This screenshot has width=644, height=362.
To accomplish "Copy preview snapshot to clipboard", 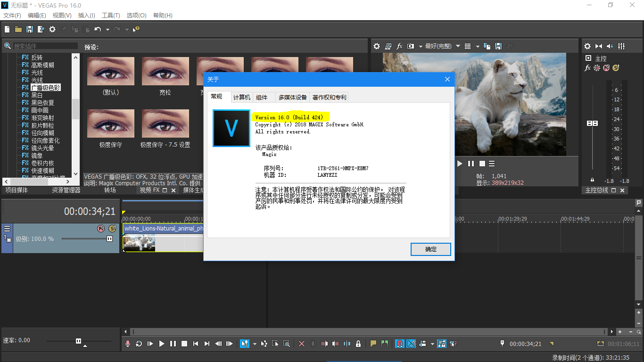I will pos(487,46).
